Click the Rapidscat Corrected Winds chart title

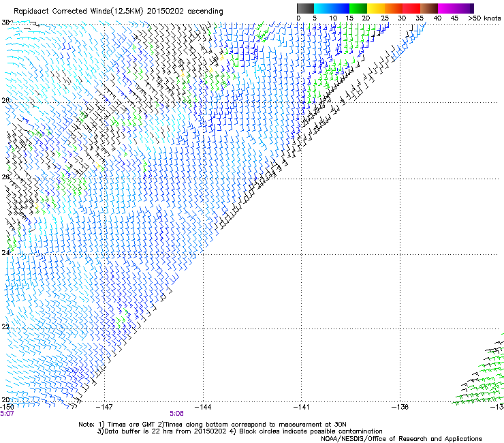119,12
